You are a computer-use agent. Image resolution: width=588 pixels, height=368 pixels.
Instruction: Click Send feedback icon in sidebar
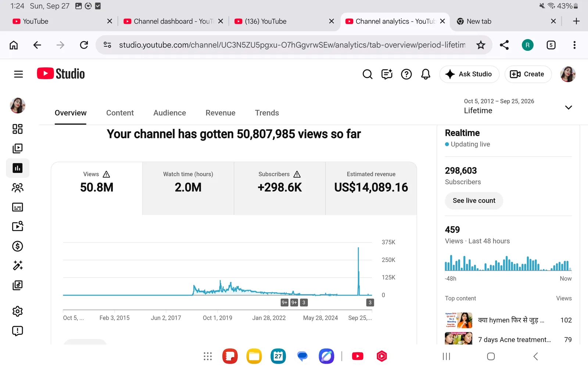tap(18, 331)
